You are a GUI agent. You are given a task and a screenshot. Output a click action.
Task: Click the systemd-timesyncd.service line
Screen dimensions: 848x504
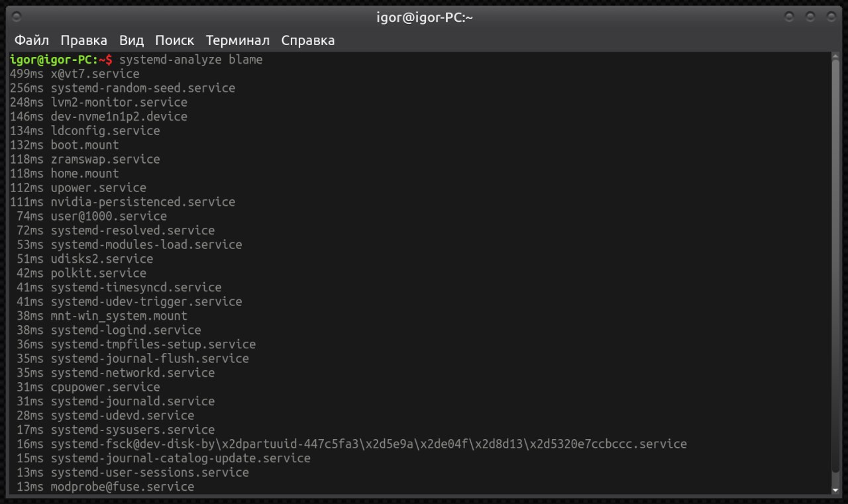[x=119, y=287]
